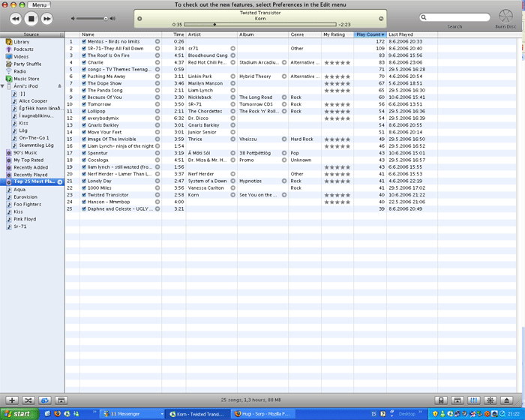
Task: Click the eject disc button
Action: [506, 400]
